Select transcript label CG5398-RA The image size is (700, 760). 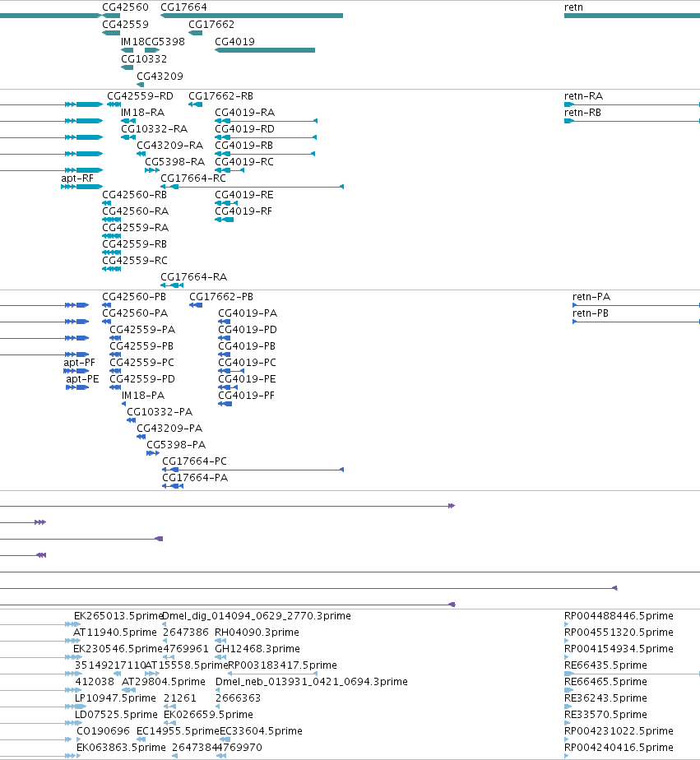pos(175,162)
